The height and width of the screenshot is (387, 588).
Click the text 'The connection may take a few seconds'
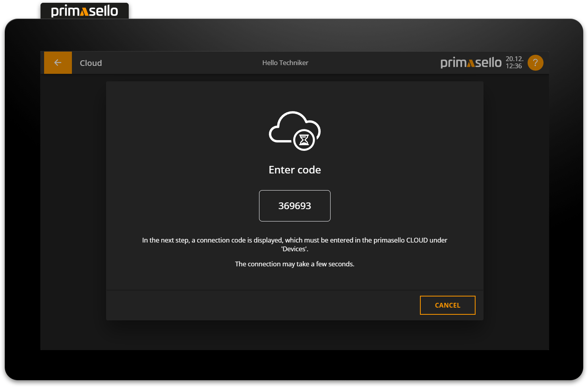[294, 264]
